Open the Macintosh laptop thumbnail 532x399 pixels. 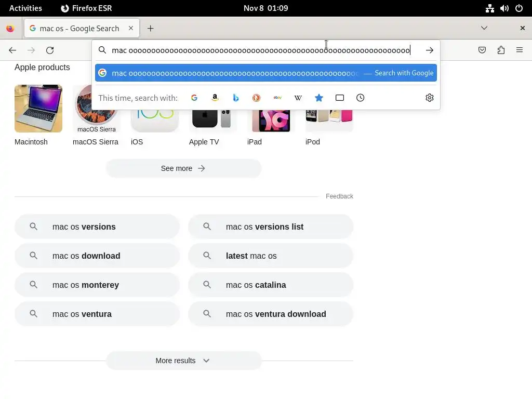pyautogui.click(x=38, y=109)
